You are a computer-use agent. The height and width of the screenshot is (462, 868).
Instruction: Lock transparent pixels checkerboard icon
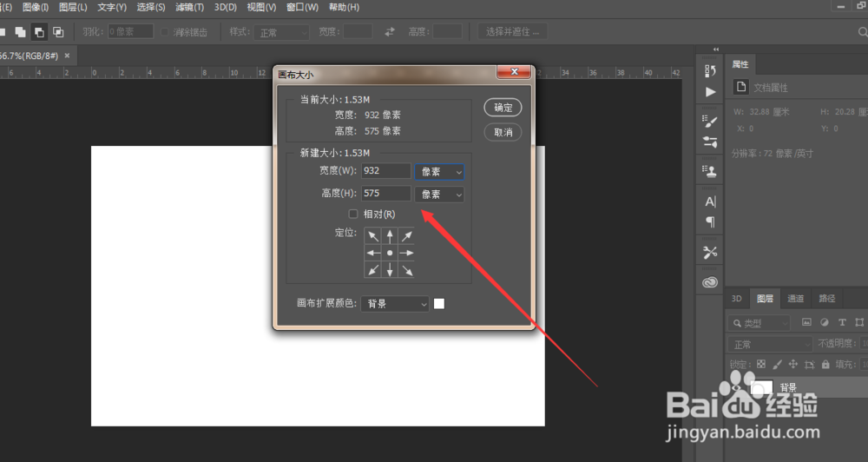(x=761, y=364)
